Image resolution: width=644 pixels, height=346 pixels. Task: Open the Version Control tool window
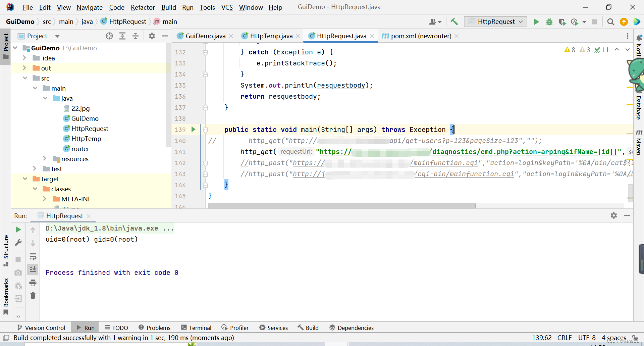41,328
